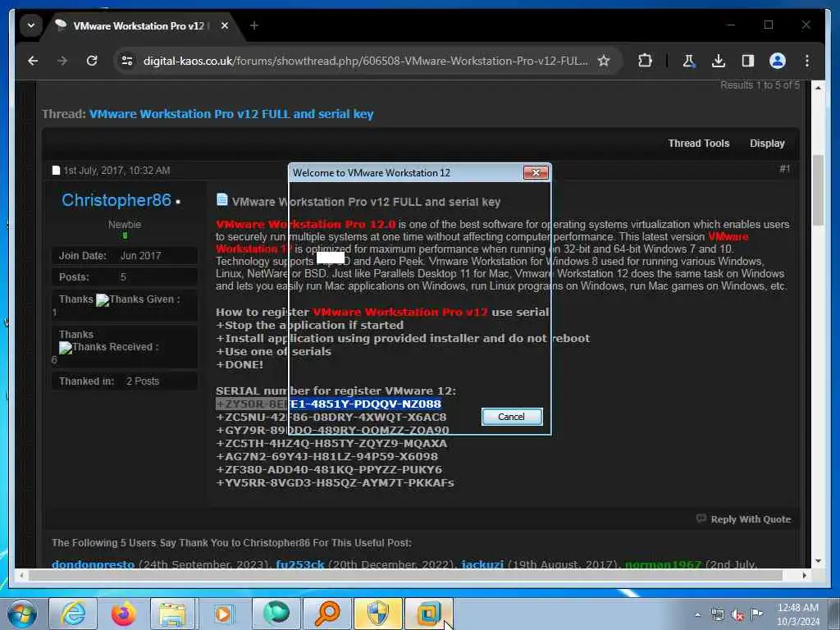Open the Action Center flag icon
The width and height of the screenshot is (840, 630).
tap(756, 614)
